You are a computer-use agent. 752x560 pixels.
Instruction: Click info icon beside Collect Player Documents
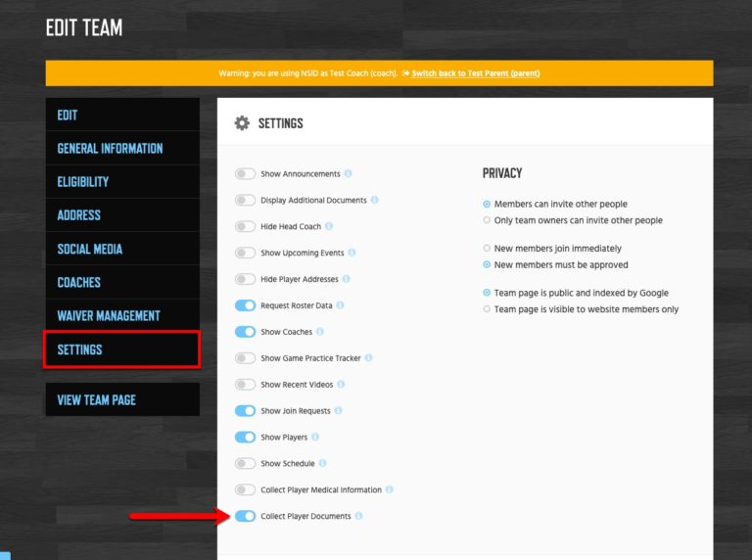click(358, 516)
